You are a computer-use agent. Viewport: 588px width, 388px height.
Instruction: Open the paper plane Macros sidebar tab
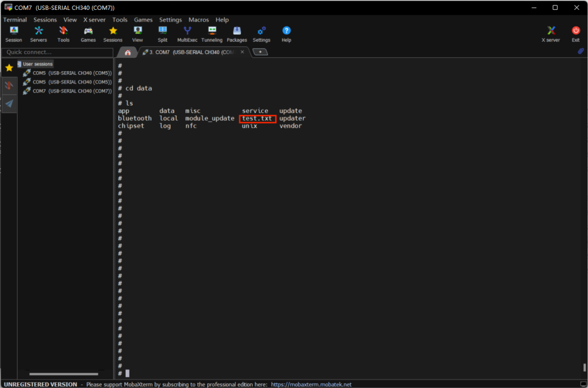[x=9, y=104]
